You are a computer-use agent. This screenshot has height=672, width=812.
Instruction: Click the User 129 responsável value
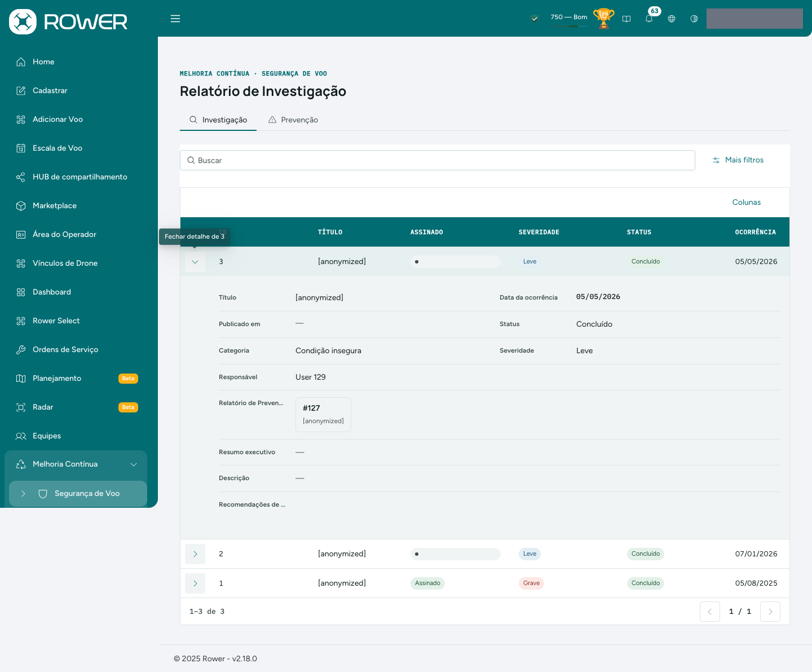pos(311,377)
